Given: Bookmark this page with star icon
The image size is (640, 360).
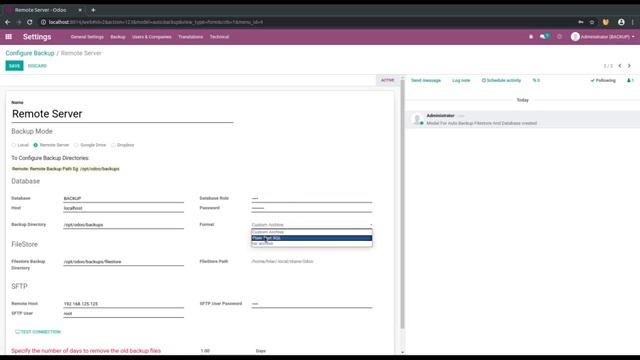Looking at the screenshot, I should [592, 22].
